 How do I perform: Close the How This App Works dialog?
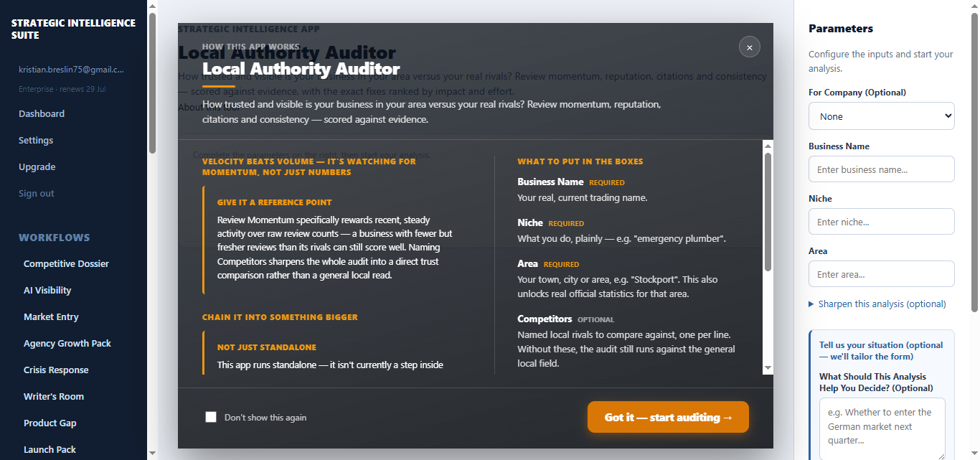tap(750, 47)
